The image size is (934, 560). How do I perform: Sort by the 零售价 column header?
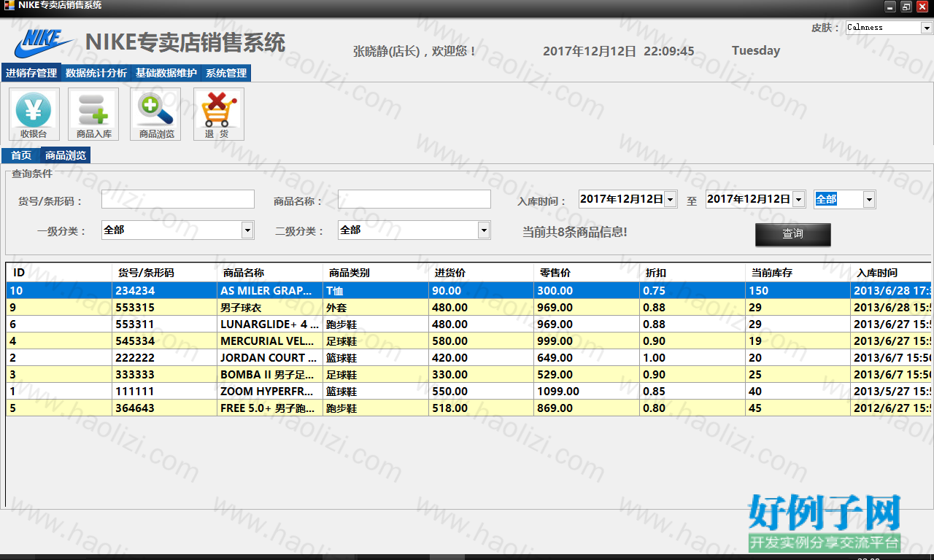(x=587, y=273)
